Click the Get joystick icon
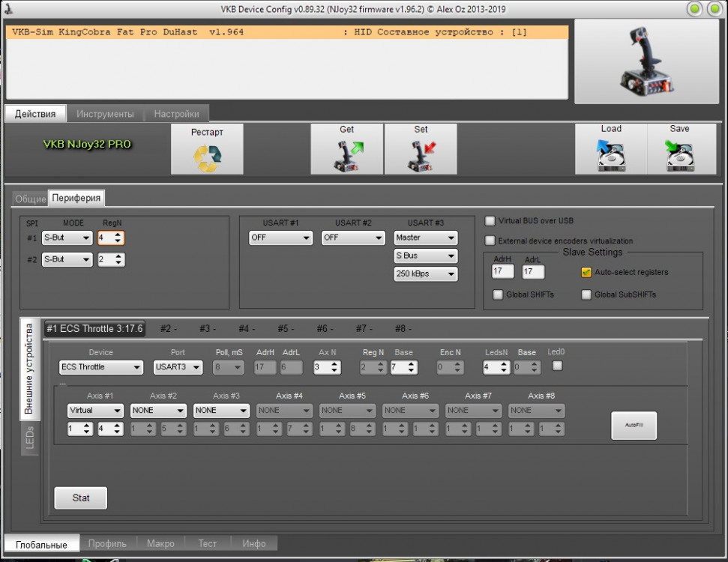Viewport: 728px width, 562px height. [346, 157]
